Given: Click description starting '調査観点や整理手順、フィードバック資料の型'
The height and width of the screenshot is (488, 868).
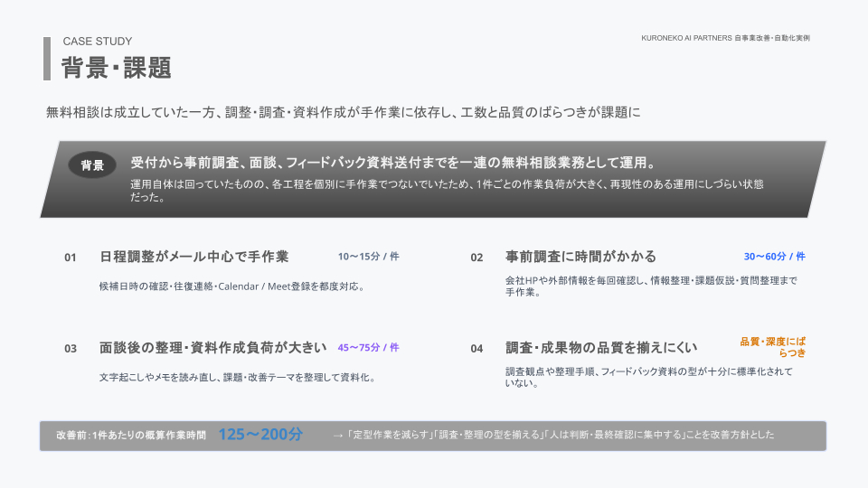Looking at the screenshot, I should [649, 377].
